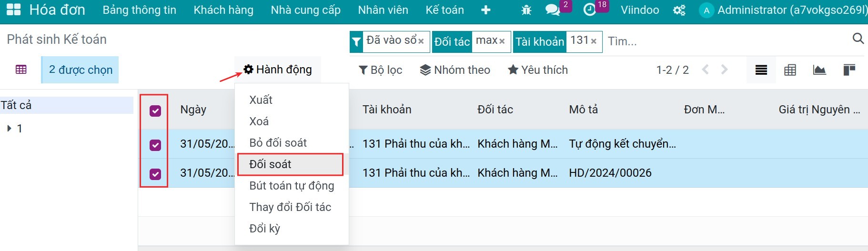Open the apps grid menu icon

(x=13, y=10)
